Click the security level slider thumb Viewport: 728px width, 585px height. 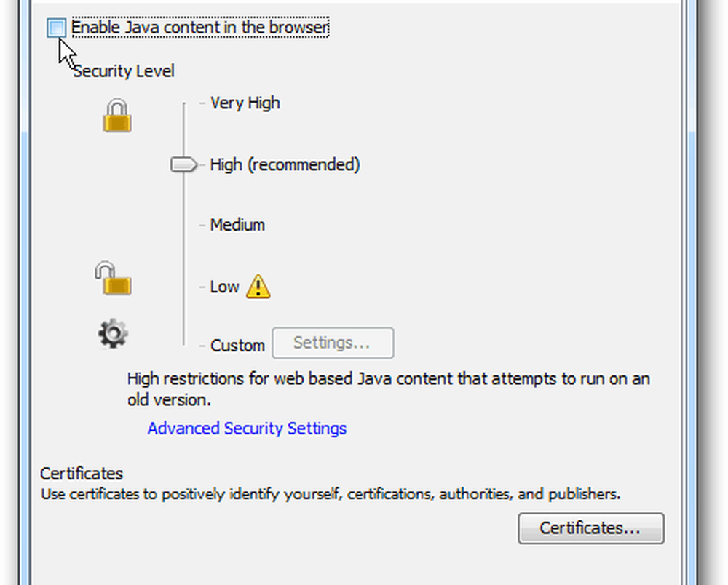click(183, 165)
